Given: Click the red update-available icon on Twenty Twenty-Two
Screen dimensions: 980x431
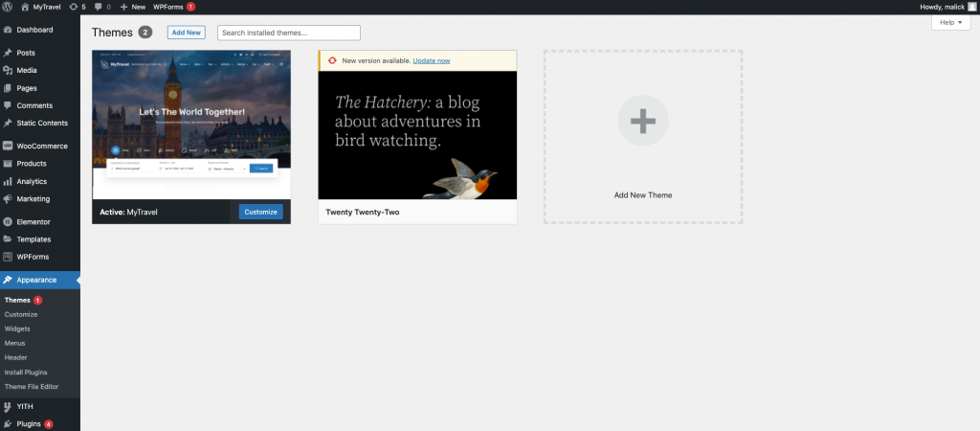Looking at the screenshot, I should pyautogui.click(x=332, y=60).
